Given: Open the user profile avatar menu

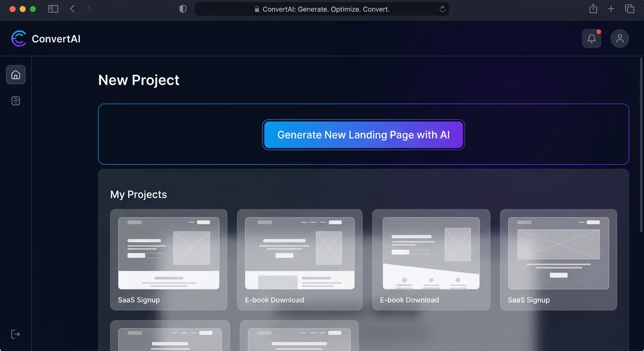Looking at the screenshot, I should [x=620, y=39].
